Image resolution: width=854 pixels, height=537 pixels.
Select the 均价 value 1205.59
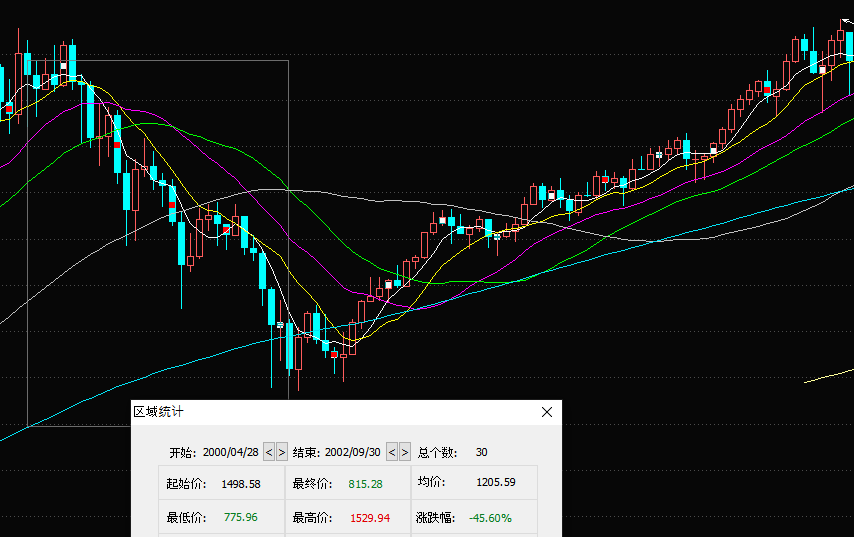pyautogui.click(x=495, y=483)
